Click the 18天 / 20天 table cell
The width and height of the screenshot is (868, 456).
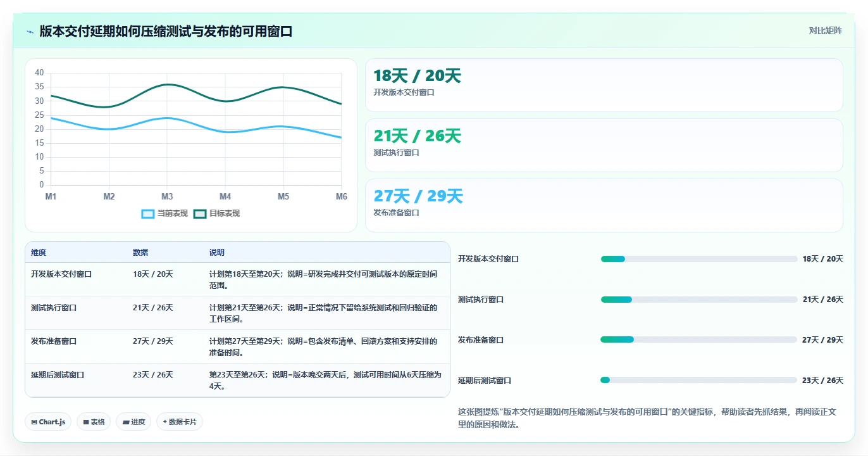153,274
